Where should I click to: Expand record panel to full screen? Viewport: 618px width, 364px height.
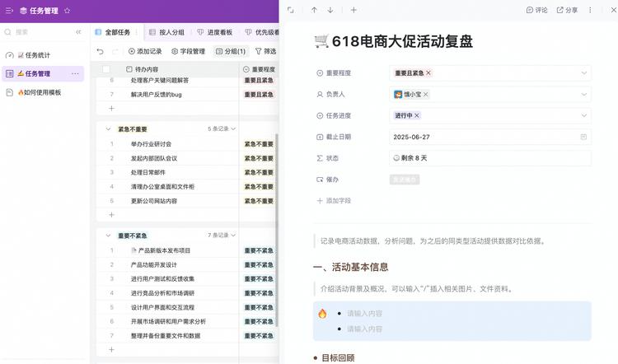(x=291, y=10)
